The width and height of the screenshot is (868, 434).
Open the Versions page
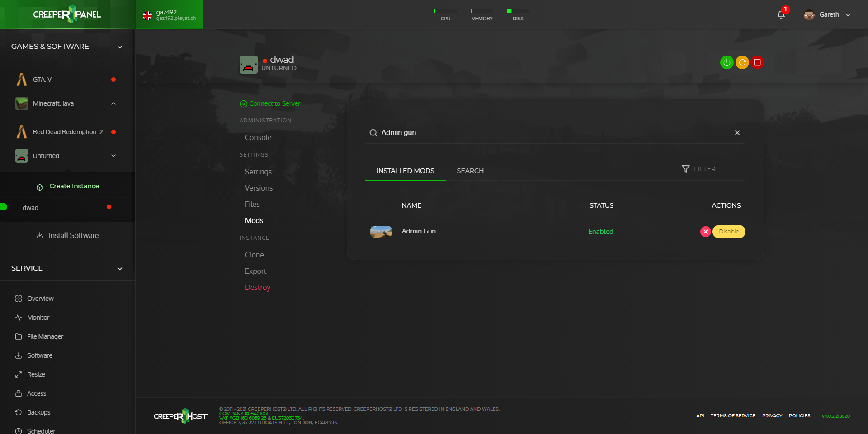click(x=259, y=188)
